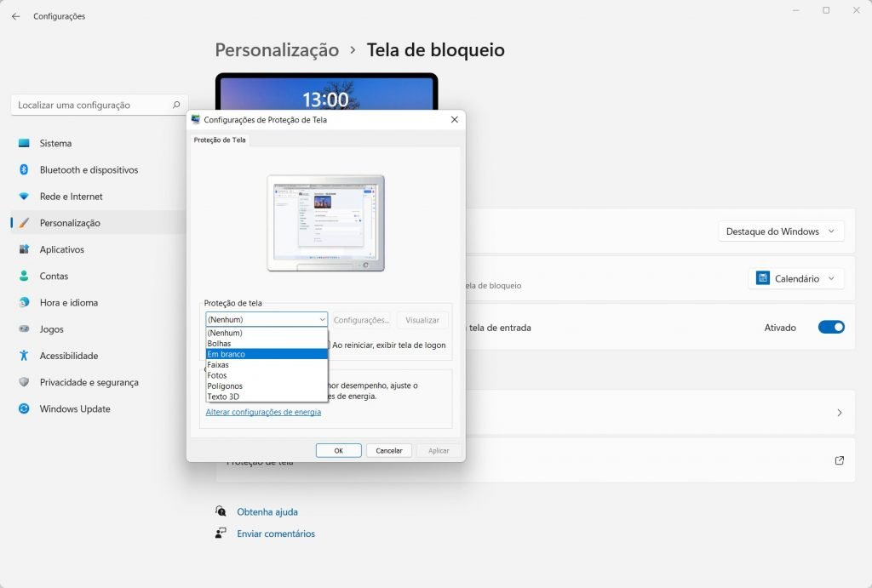Viewport: 872px width, 588px height.
Task: Click the Sistema icon in sidebar
Action: coord(24,144)
